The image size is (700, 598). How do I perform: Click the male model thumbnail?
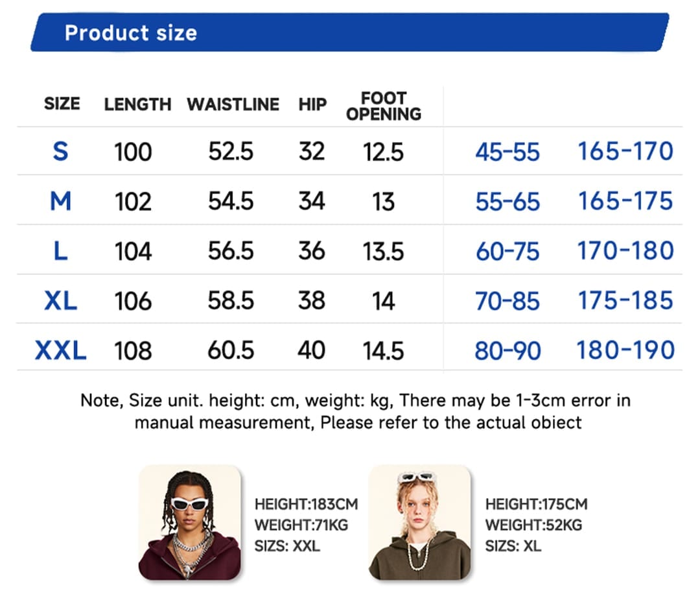[x=190, y=523]
